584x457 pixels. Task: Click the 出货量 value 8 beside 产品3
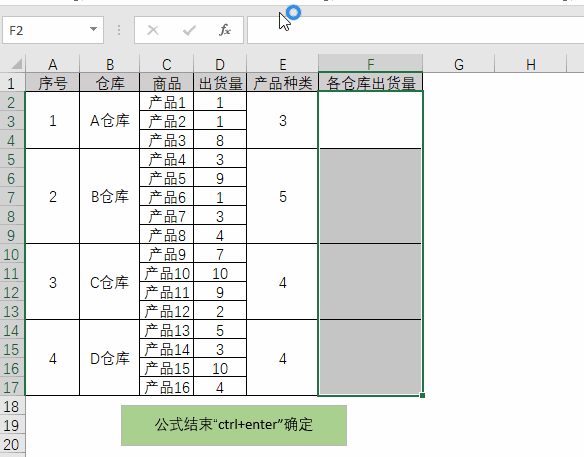point(220,140)
